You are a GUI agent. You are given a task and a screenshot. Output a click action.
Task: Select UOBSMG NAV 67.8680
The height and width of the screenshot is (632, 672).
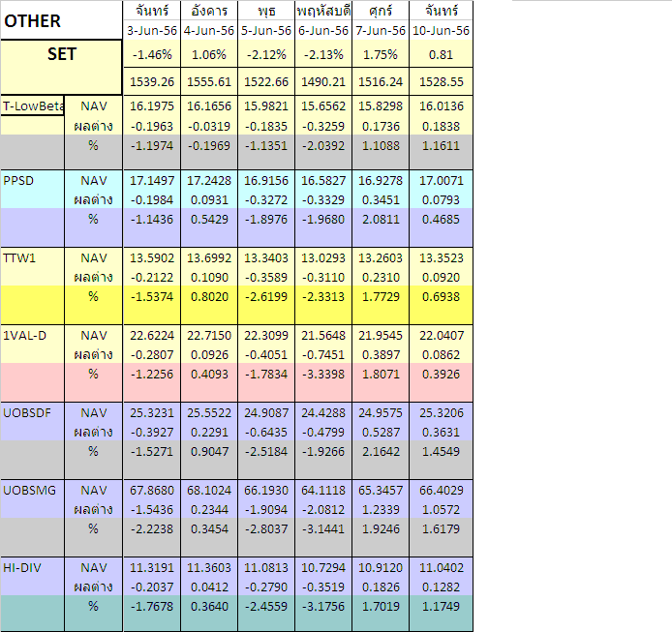point(152,490)
